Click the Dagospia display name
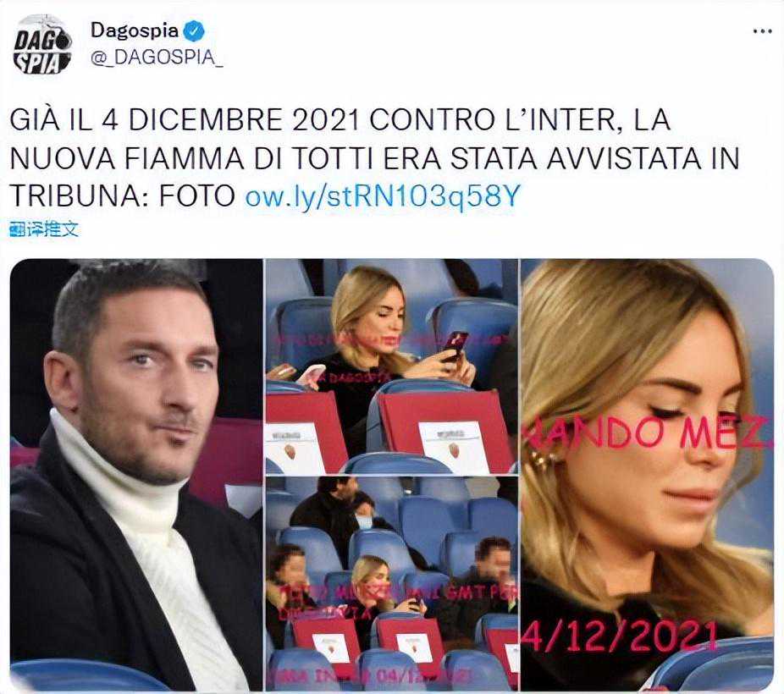 134,31
